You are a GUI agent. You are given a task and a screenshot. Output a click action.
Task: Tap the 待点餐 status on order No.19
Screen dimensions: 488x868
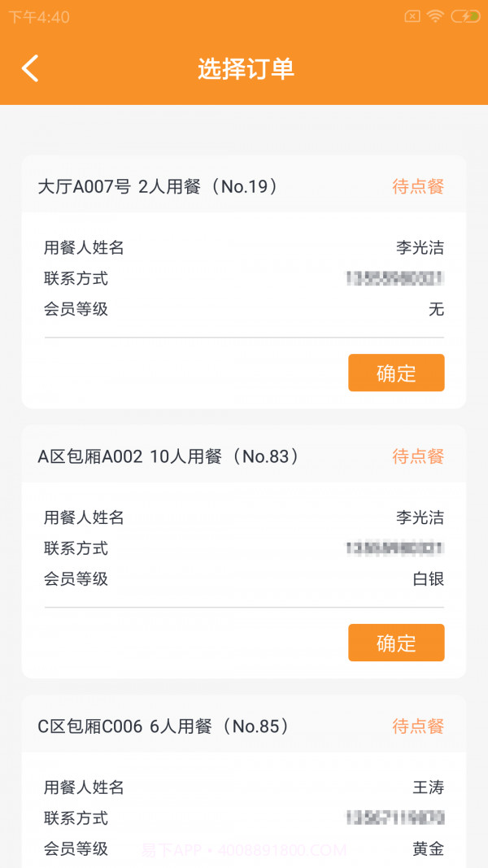pos(417,186)
